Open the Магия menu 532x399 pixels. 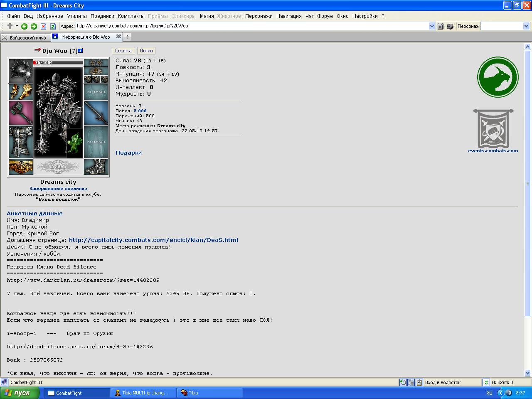coord(207,16)
